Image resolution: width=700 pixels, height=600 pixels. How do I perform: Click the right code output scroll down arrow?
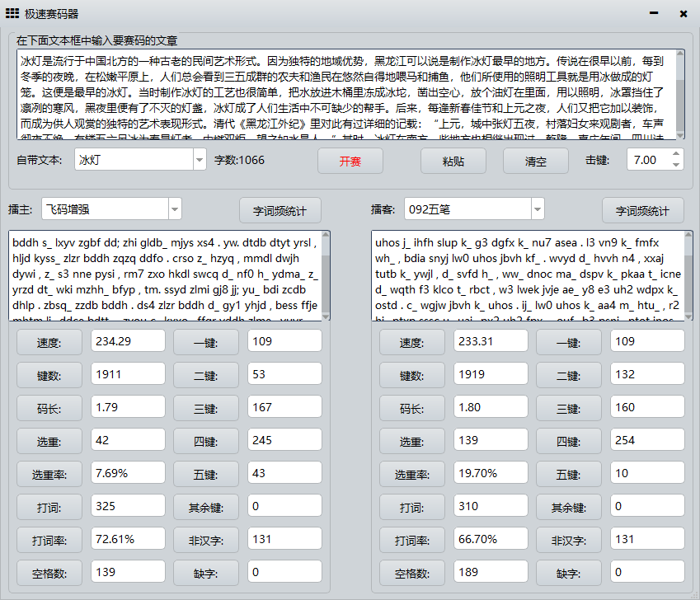point(688,316)
